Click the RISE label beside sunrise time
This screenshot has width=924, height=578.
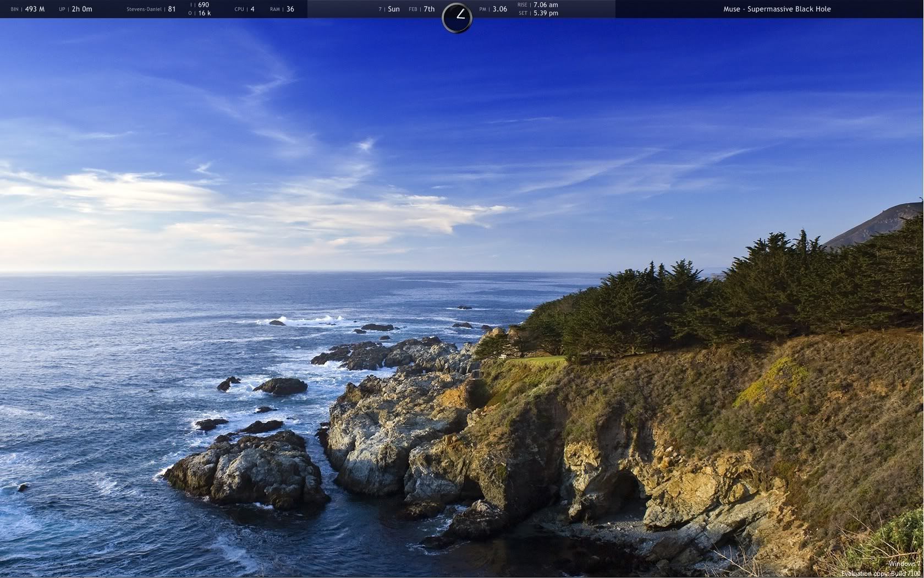[522, 5]
